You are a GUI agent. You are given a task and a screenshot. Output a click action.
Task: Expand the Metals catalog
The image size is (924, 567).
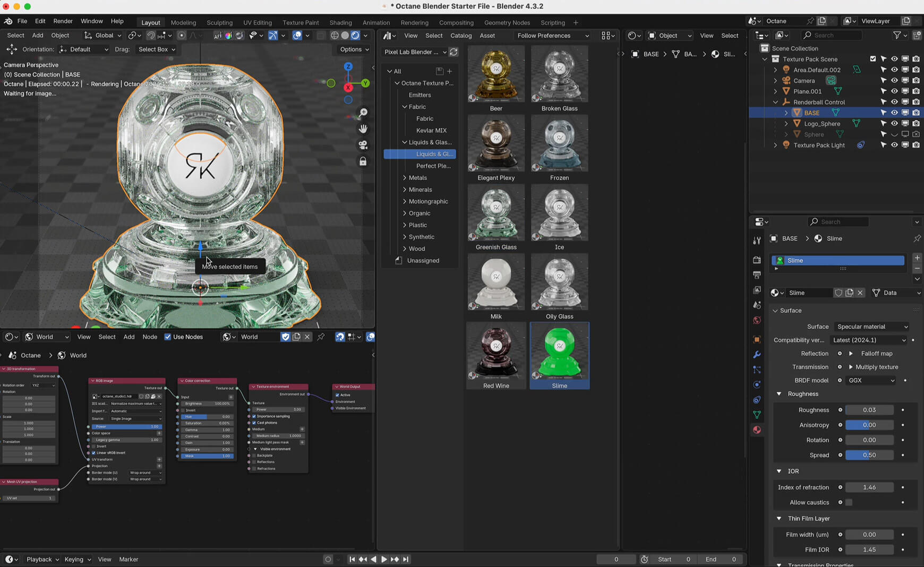[x=405, y=177]
